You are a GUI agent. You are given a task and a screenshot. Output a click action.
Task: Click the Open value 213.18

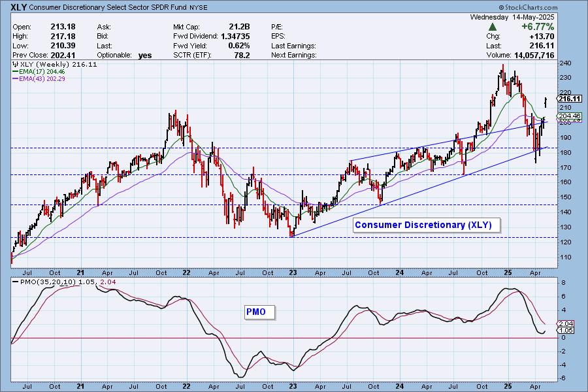point(63,27)
